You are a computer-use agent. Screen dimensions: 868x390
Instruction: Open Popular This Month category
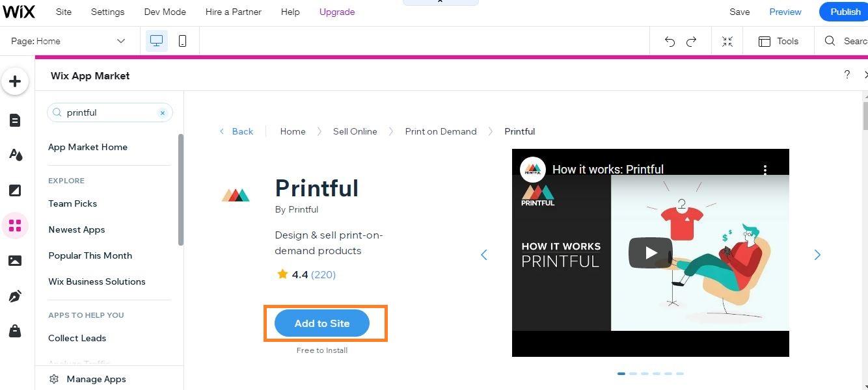point(90,255)
